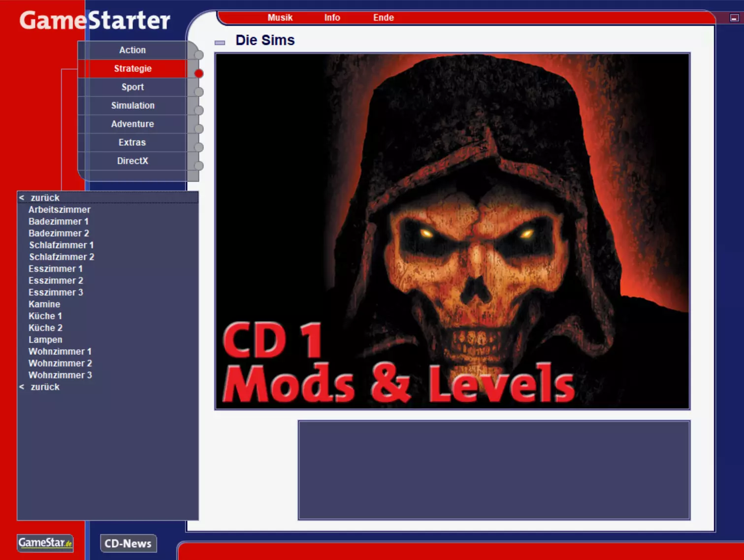Click the round indicator beside Sport
744x560 pixels.
tap(199, 92)
